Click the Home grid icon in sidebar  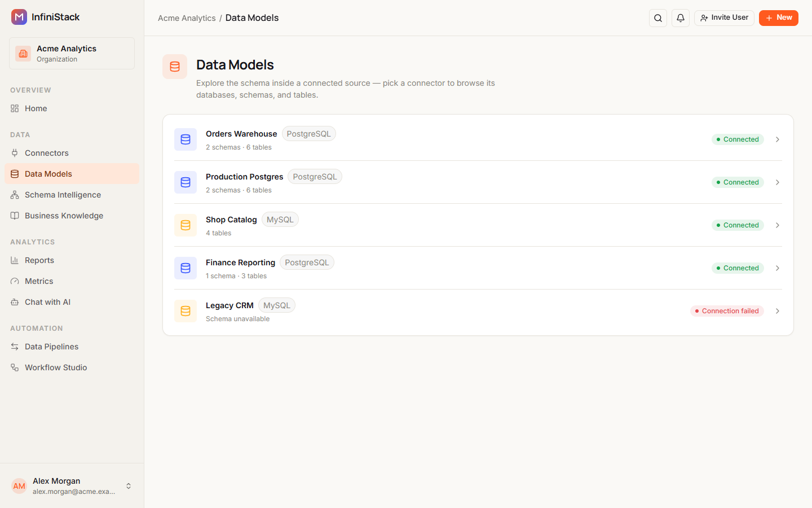click(15, 108)
